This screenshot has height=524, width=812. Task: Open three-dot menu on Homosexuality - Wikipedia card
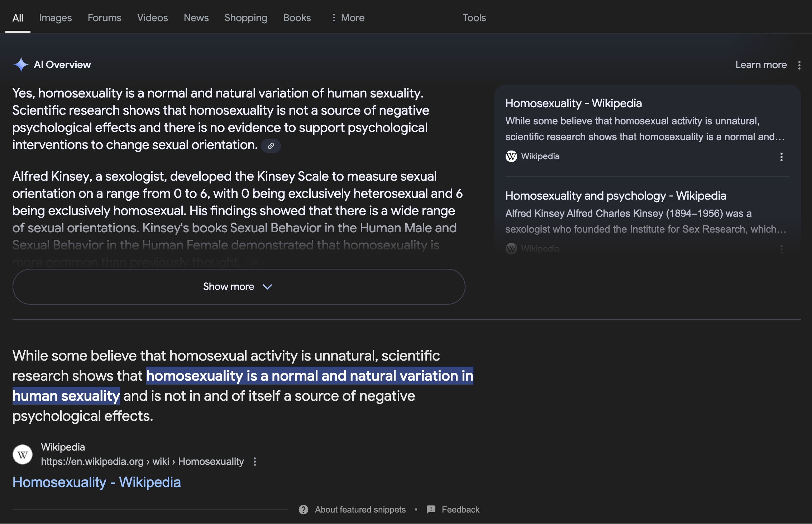tap(781, 157)
